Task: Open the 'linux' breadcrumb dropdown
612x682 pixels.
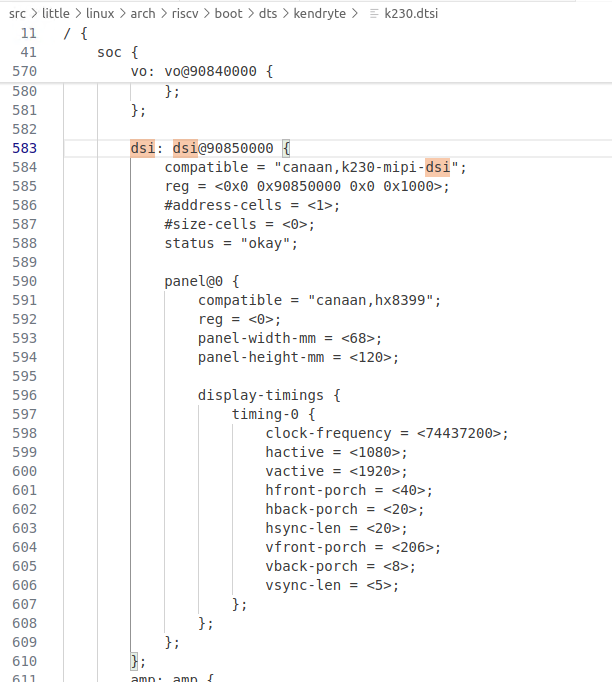Action: click(x=100, y=14)
